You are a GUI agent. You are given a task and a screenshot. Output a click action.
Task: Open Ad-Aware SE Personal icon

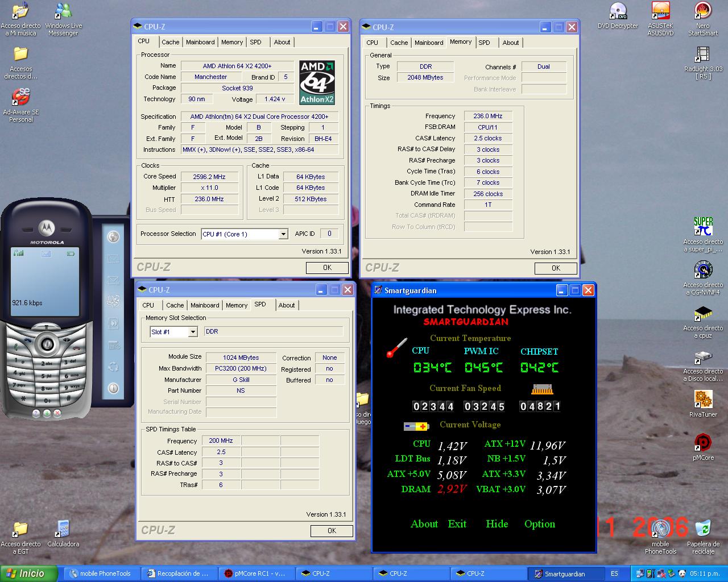[x=21, y=97]
